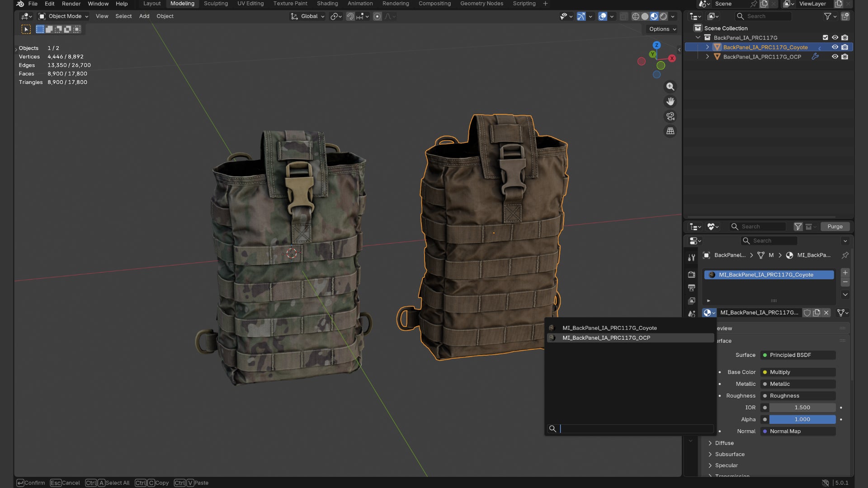
Task: Uncheck BackPanel_IA_PRC117G collection checkbox
Action: (x=825, y=38)
